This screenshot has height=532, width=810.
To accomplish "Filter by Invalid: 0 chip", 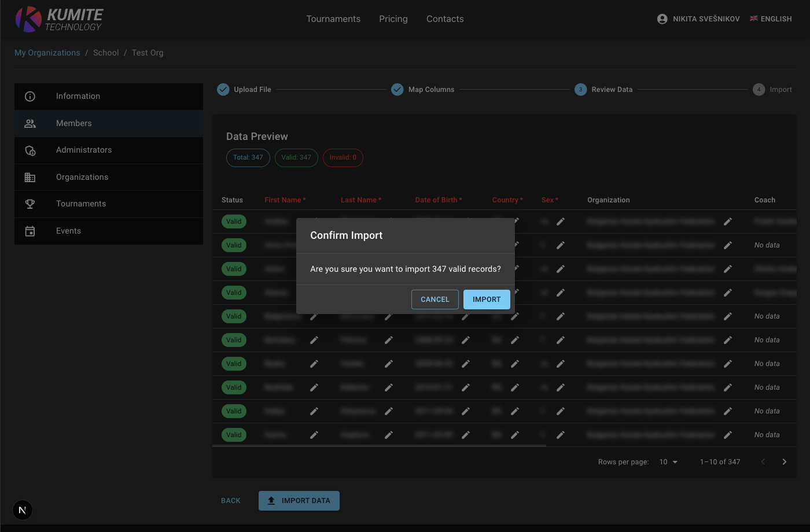I will point(343,158).
